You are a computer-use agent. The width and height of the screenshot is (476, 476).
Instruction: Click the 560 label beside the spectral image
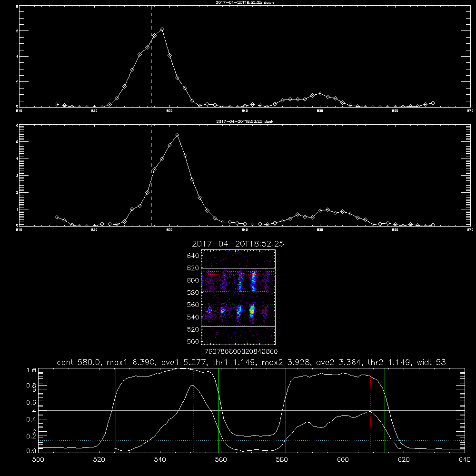(x=193, y=305)
